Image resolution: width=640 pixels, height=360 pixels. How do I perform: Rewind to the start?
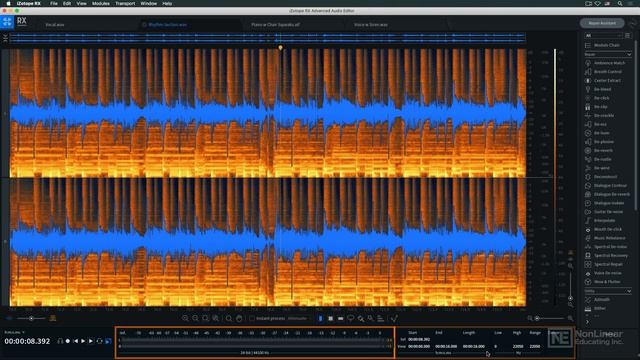coord(76,341)
